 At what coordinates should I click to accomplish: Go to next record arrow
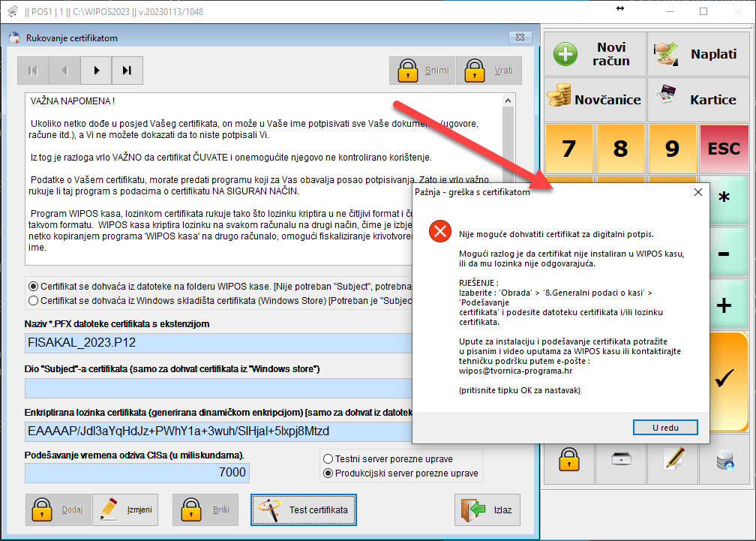coord(96,71)
